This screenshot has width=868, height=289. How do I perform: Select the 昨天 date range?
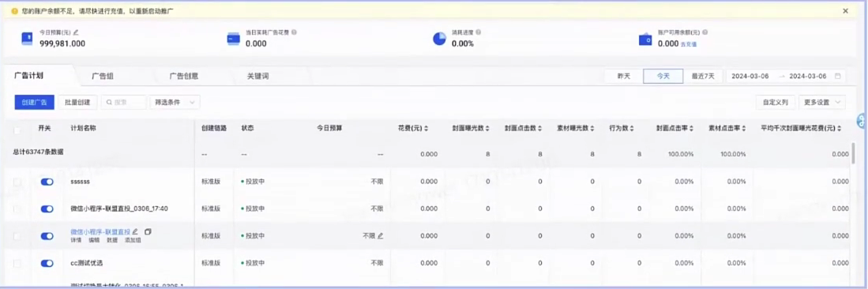624,77
